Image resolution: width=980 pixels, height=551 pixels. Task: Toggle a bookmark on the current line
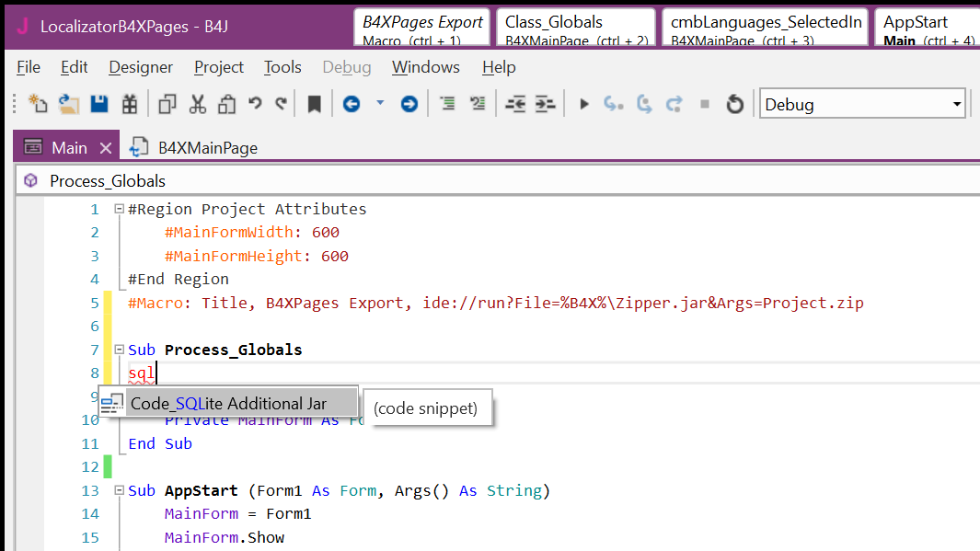click(314, 104)
